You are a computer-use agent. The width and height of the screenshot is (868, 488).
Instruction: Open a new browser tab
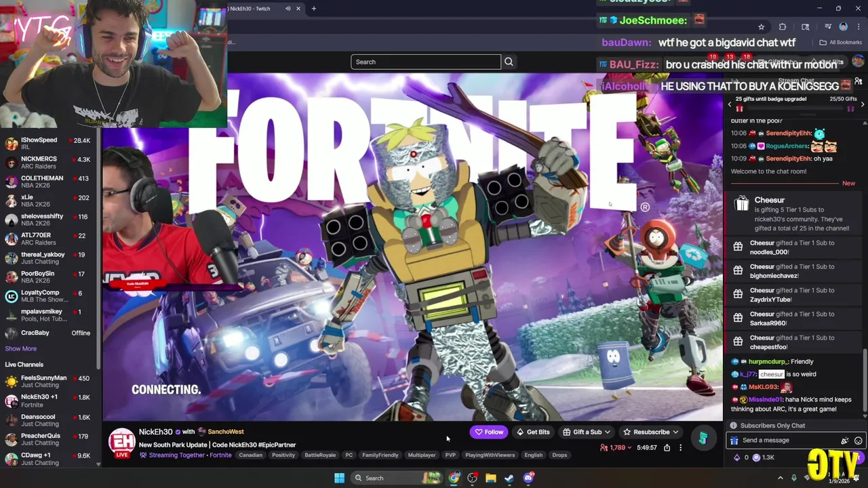tap(314, 9)
